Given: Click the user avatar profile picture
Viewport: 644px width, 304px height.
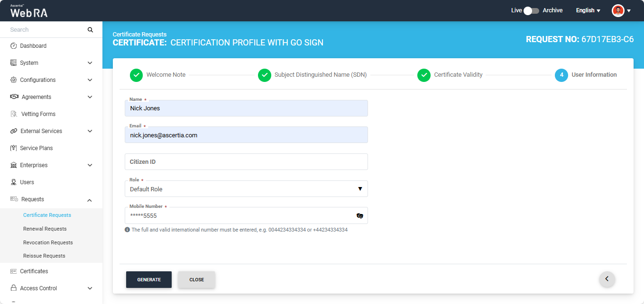Looking at the screenshot, I should pyautogui.click(x=618, y=10).
